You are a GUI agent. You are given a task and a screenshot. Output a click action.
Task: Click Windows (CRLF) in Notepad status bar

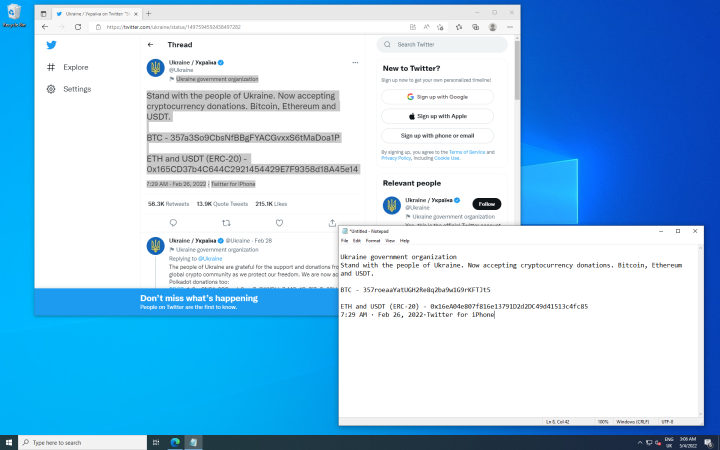(x=632, y=422)
